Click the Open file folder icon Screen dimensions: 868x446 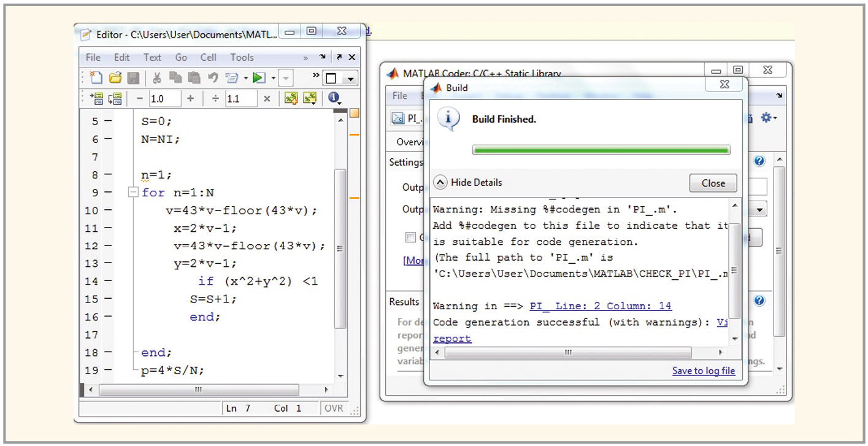(x=115, y=78)
